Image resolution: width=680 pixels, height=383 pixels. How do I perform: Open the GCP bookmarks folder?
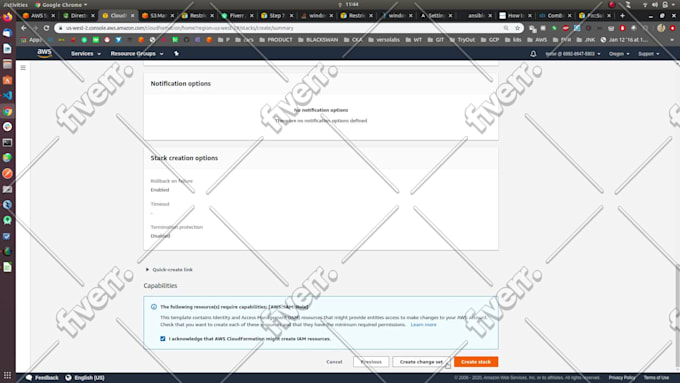490,39
